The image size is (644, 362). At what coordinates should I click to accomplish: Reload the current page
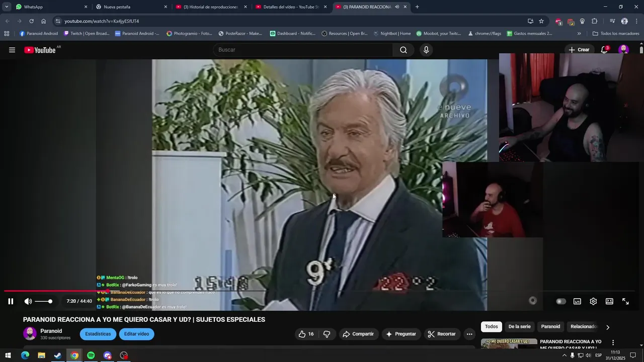(x=31, y=21)
